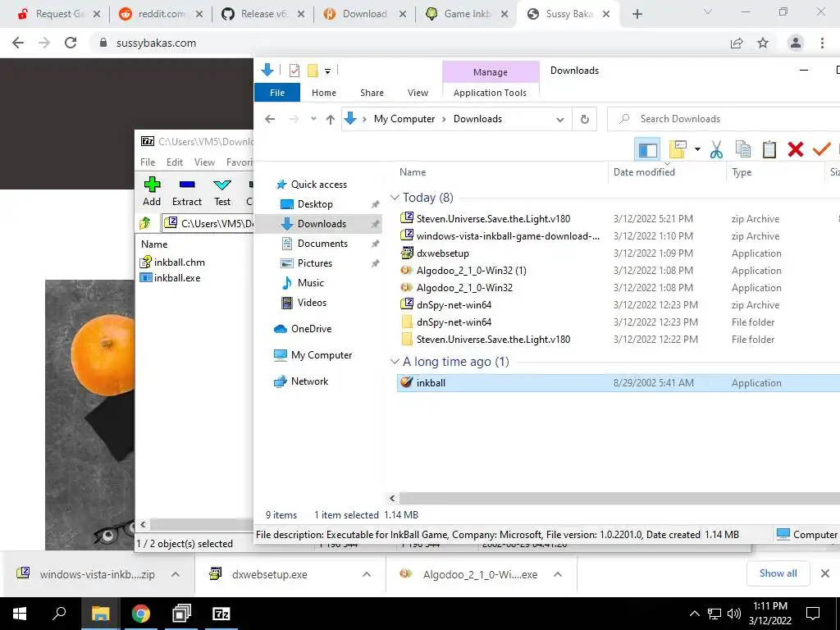Viewport: 840px width, 630px height.
Task: Open 7-Zip from the taskbar
Action: pyautogui.click(x=221, y=614)
